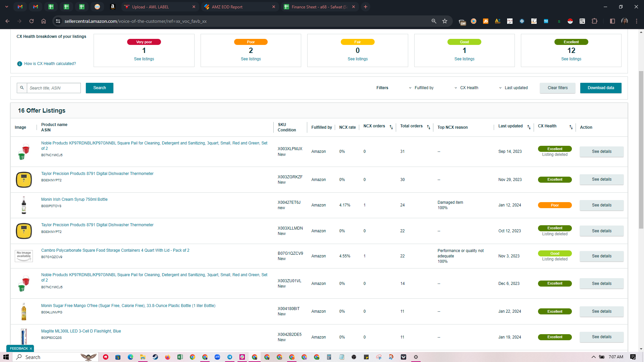Image resolution: width=644 pixels, height=362 pixels.
Task: Go back using the browser back arrow
Action: tap(7, 21)
